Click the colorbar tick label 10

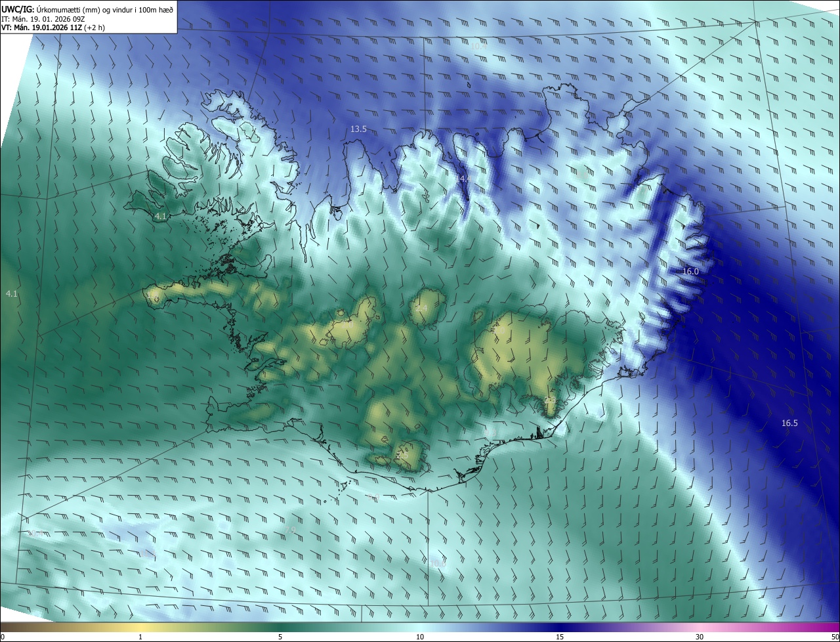[x=420, y=637]
